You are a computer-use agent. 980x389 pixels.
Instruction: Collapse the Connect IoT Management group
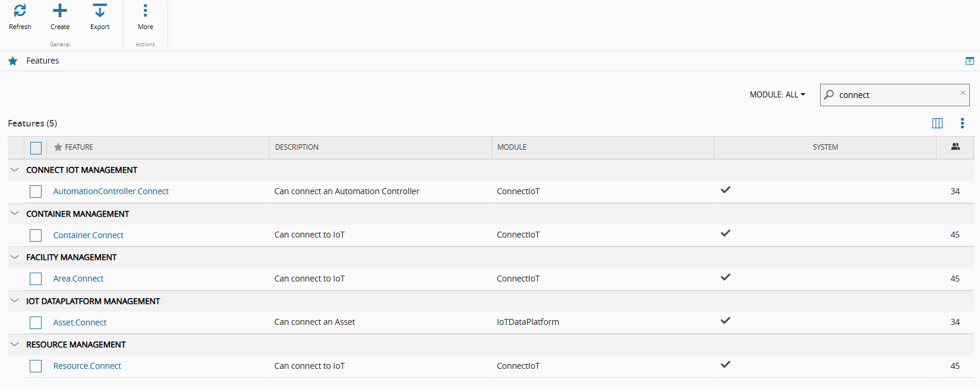tap(15, 170)
